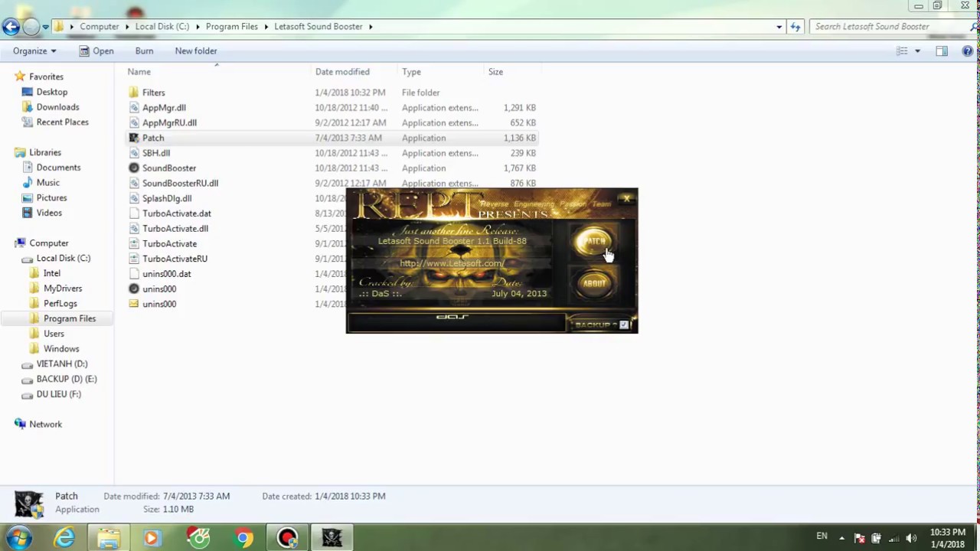Viewport: 980px width, 551px height.
Task: Open the red screen recorder taskbar icon
Action: coord(288,538)
